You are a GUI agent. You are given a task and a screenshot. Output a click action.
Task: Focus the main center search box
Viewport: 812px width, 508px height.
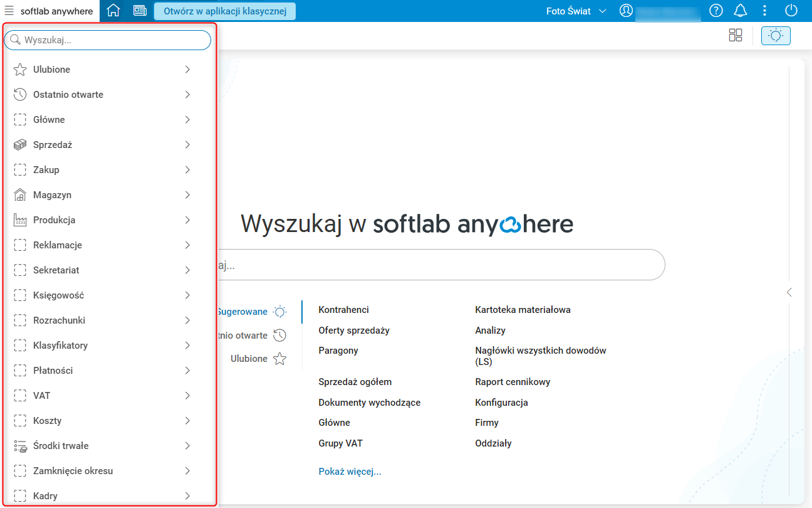point(440,265)
